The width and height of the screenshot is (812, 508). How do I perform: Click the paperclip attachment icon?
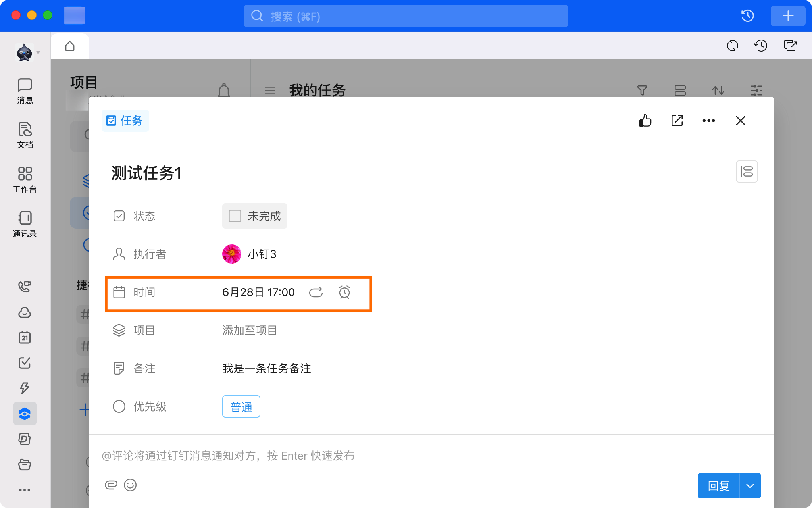pos(111,485)
